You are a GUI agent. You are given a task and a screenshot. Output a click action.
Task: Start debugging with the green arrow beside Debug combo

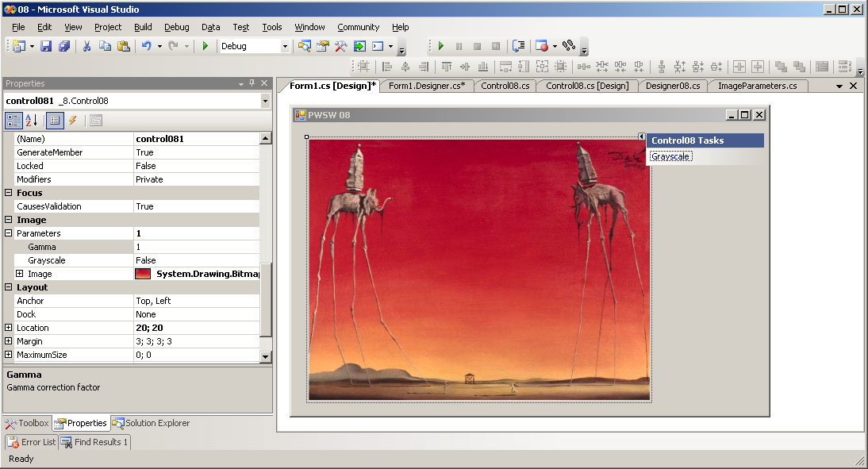pyautogui.click(x=205, y=46)
